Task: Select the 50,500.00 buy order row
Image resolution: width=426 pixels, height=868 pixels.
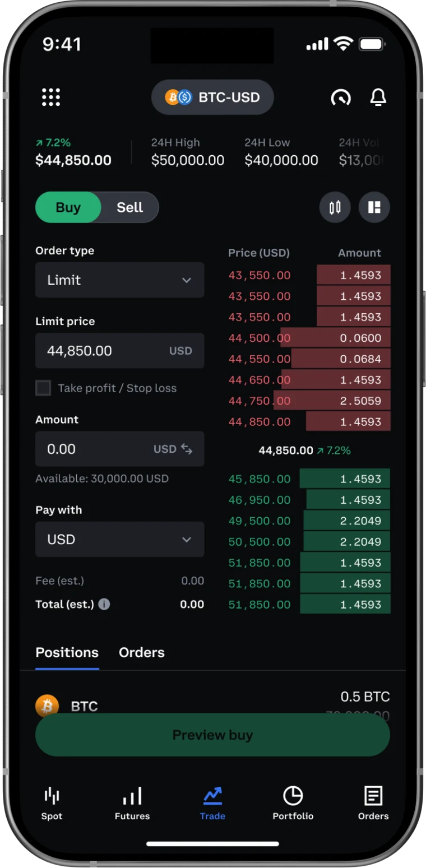Action: (309, 541)
